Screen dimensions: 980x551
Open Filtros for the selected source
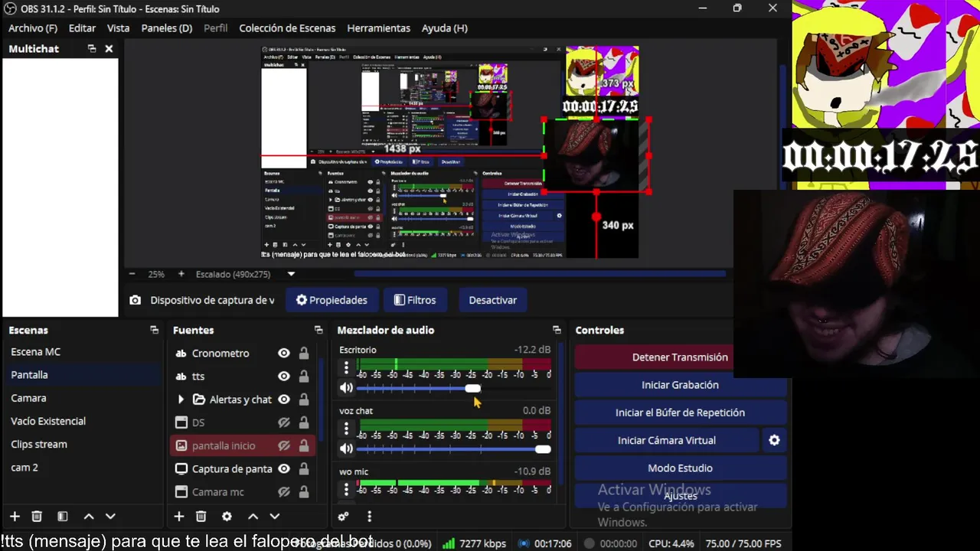[414, 300]
